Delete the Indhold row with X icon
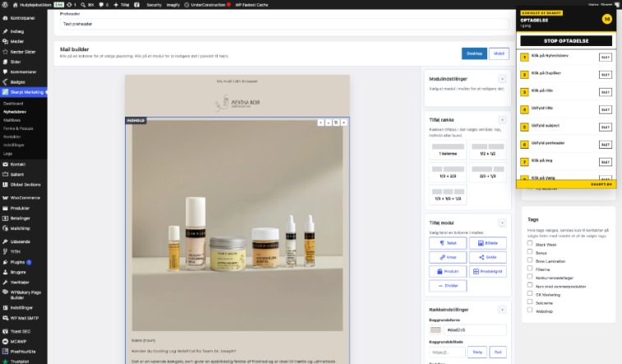Viewport: 622px width, 364px height. coord(344,122)
